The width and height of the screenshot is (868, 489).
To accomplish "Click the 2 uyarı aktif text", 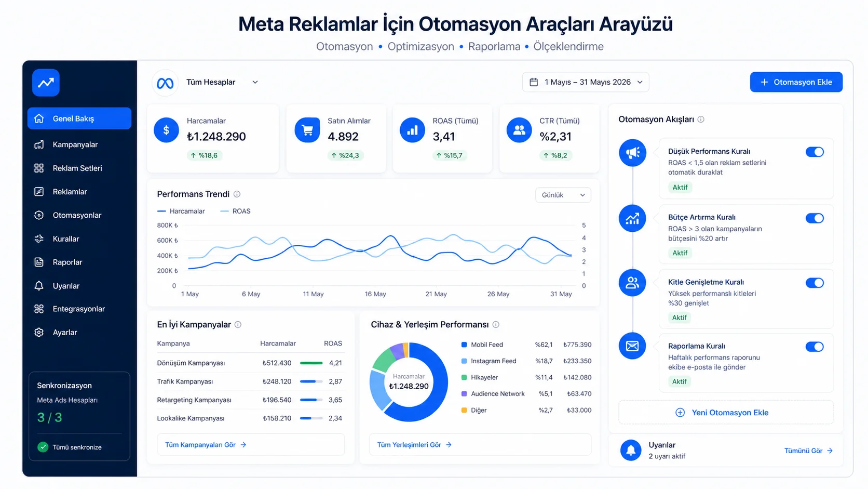I will click(667, 456).
